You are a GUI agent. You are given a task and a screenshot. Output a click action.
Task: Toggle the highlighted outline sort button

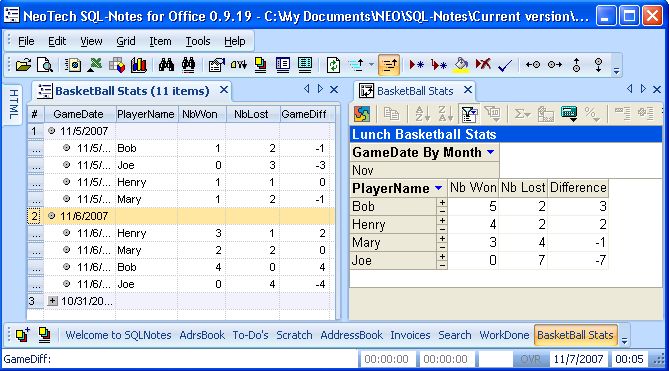click(388, 65)
